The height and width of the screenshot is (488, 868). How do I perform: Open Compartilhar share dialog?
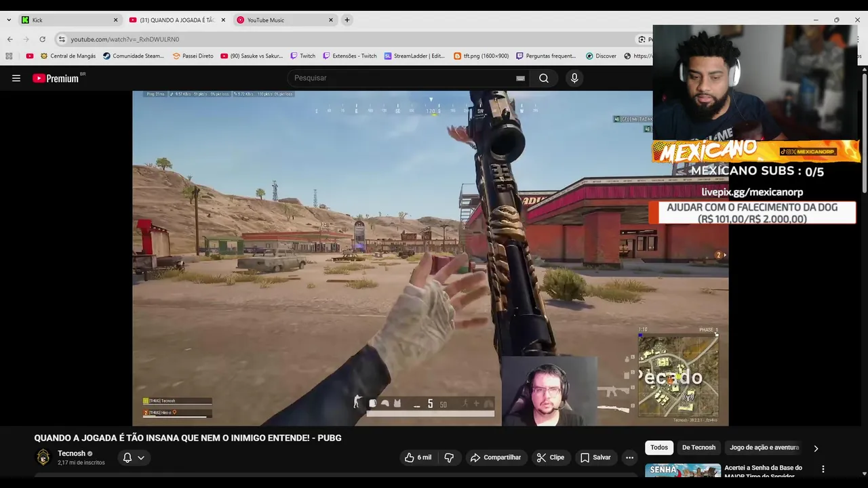point(496,457)
